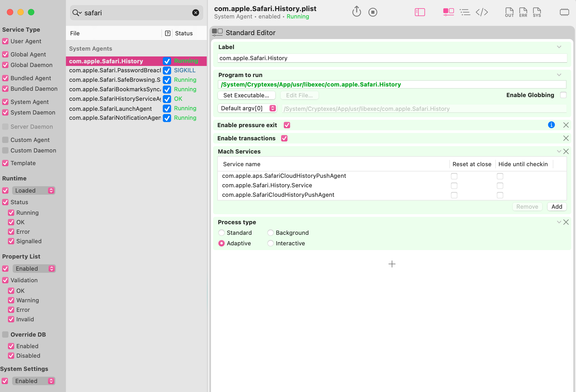Click the info icon for pressure exit
The height and width of the screenshot is (392, 576).
click(551, 125)
